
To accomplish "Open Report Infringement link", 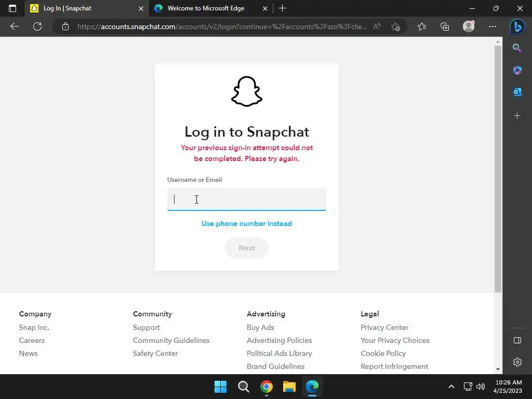I will click(x=394, y=366).
